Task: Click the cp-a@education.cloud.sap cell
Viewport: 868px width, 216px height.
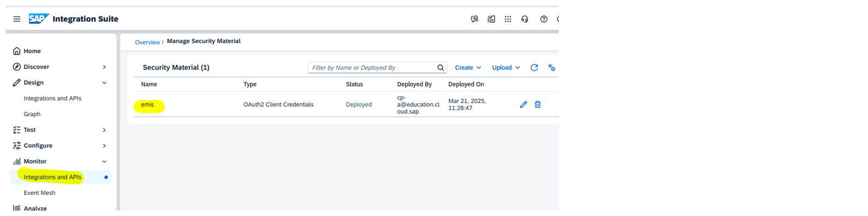Action: click(418, 104)
